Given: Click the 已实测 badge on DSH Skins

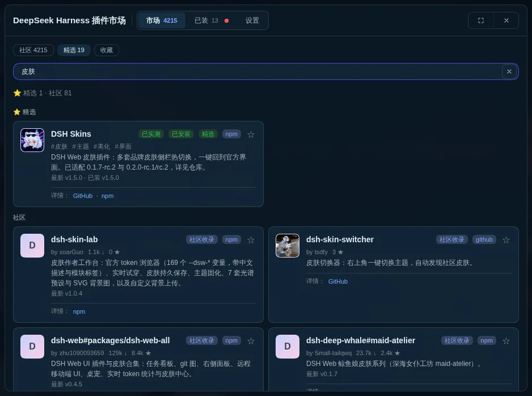Looking at the screenshot, I should click(151, 134).
